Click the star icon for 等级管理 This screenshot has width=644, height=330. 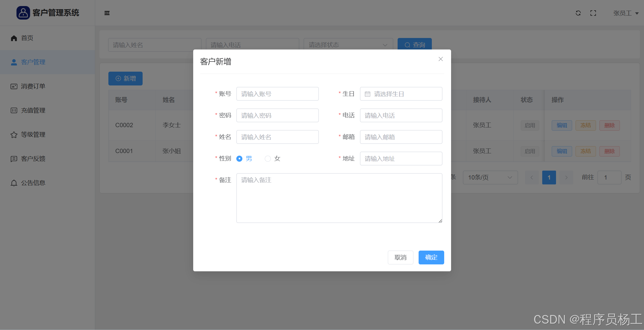tap(14, 135)
